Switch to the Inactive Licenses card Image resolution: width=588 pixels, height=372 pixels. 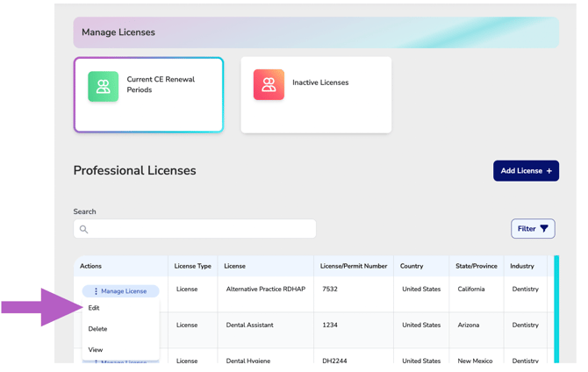[x=316, y=95]
